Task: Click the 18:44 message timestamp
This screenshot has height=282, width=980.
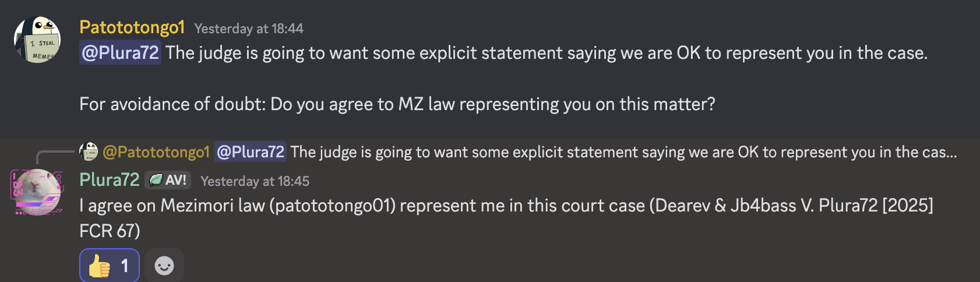Action: click(249, 29)
